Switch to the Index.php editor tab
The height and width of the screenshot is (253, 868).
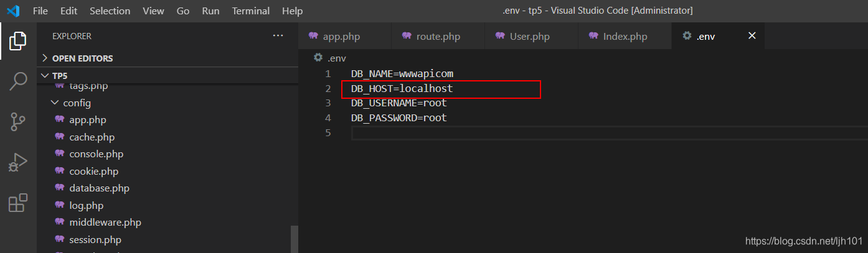click(x=625, y=36)
